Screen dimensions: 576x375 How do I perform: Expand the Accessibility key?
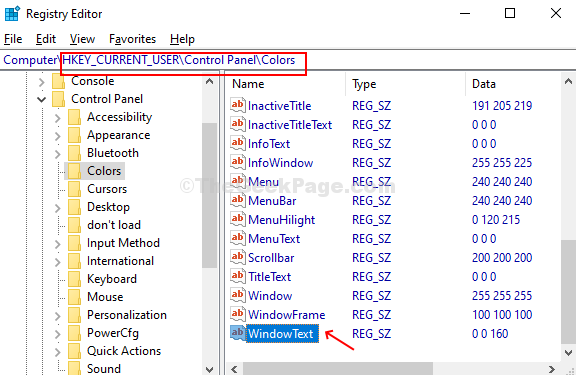(57, 118)
